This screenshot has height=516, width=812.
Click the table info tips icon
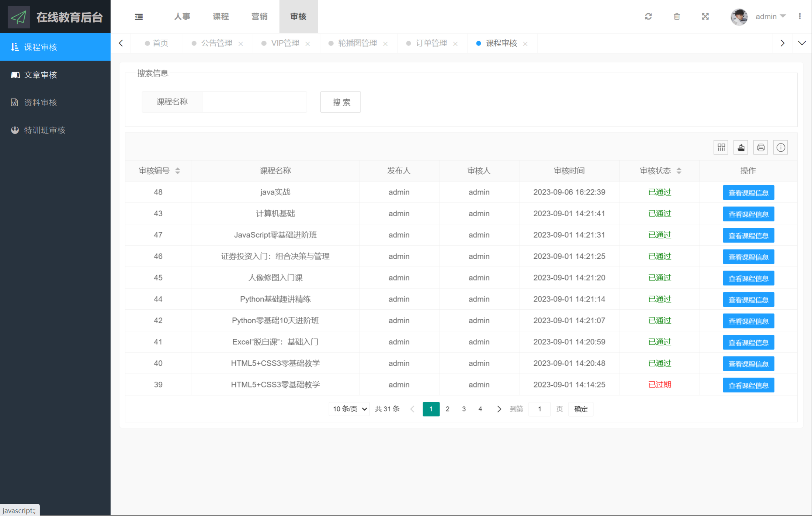(x=781, y=148)
